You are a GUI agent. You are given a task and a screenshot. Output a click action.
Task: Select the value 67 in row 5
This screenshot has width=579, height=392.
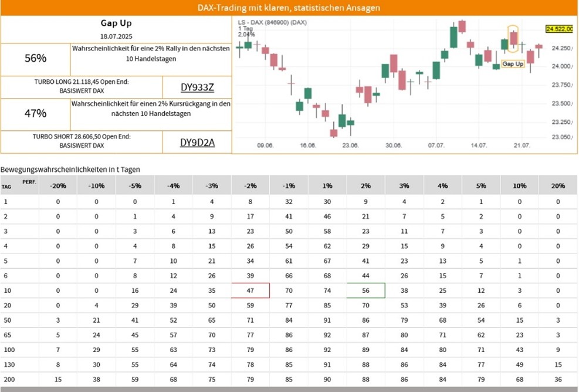click(327, 261)
